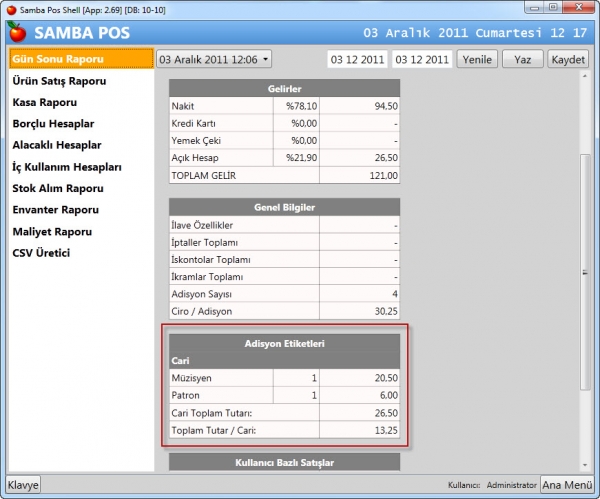Select Kasa Raporu from the sidebar
Image resolution: width=600 pixels, height=499 pixels.
45,103
